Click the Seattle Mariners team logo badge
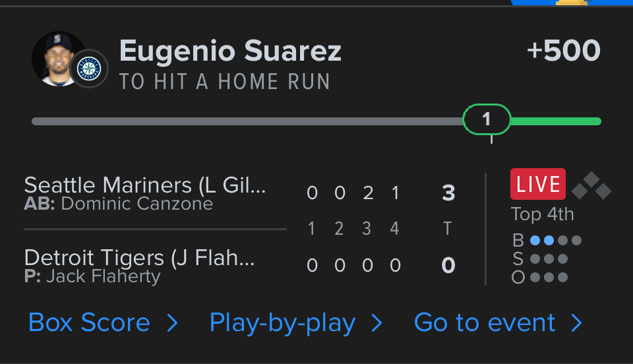 click(x=89, y=69)
